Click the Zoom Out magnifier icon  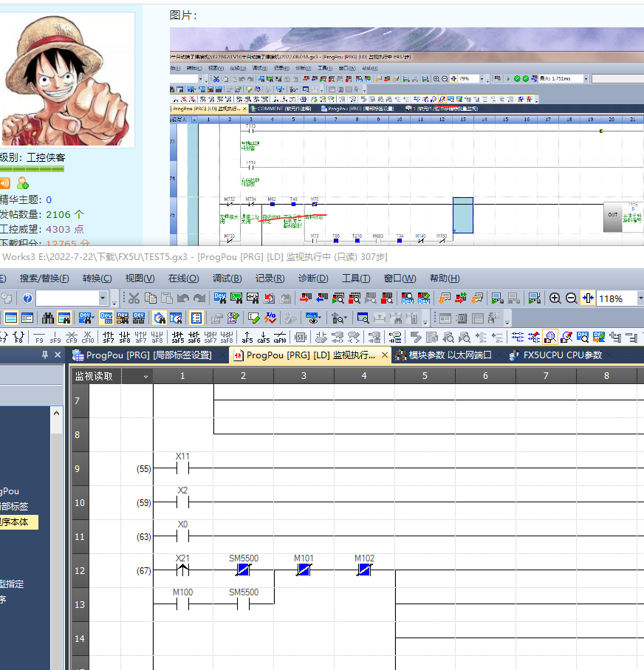pos(572,298)
